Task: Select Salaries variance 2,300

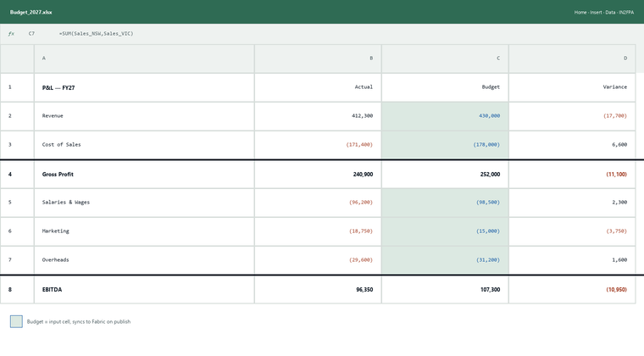Action: [x=572, y=203]
